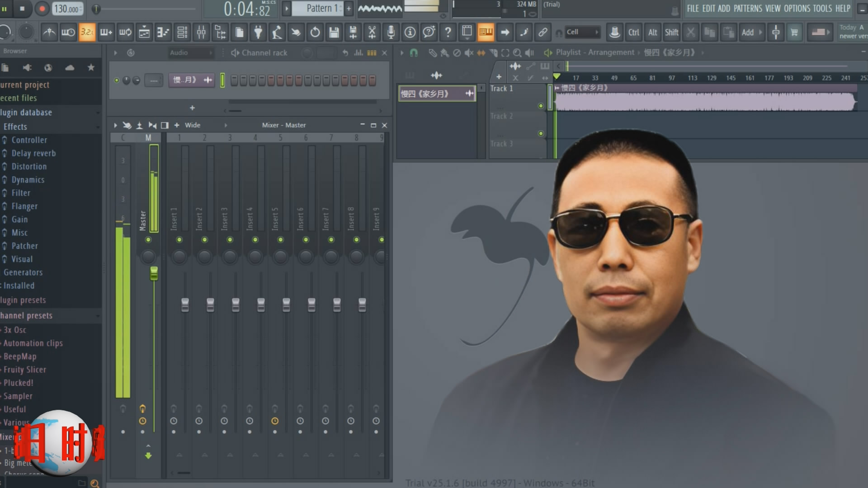
Task: Click the Master volume fader handle
Action: coord(154,273)
